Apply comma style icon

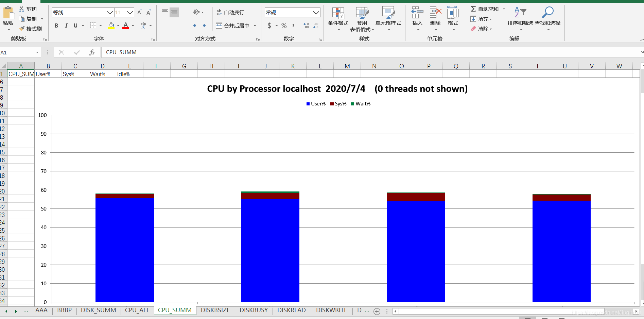[293, 26]
